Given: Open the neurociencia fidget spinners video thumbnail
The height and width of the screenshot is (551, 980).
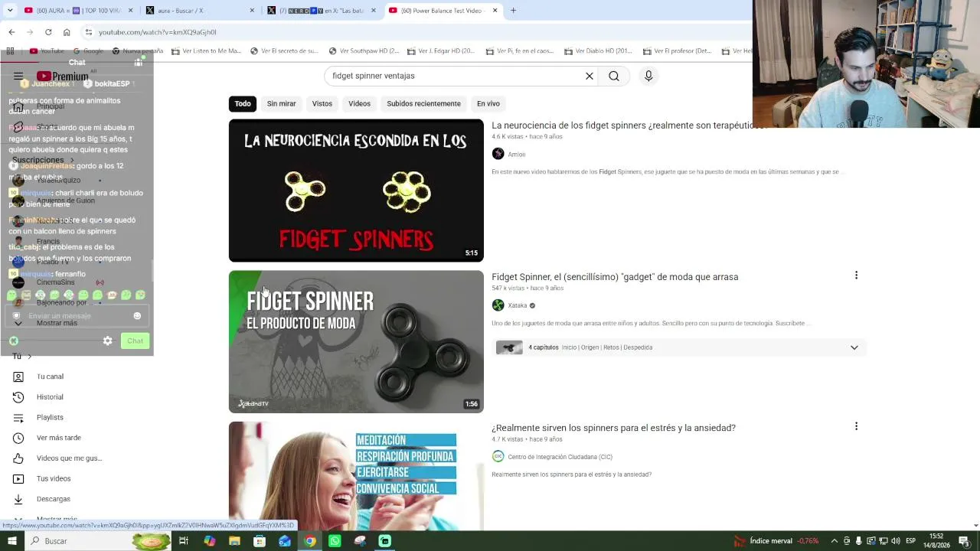Looking at the screenshot, I should point(356,191).
